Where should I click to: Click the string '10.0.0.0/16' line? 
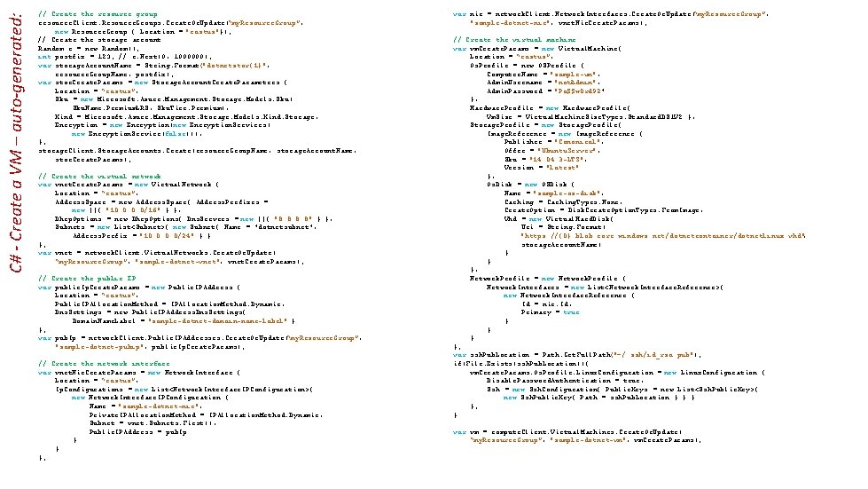(x=126, y=210)
